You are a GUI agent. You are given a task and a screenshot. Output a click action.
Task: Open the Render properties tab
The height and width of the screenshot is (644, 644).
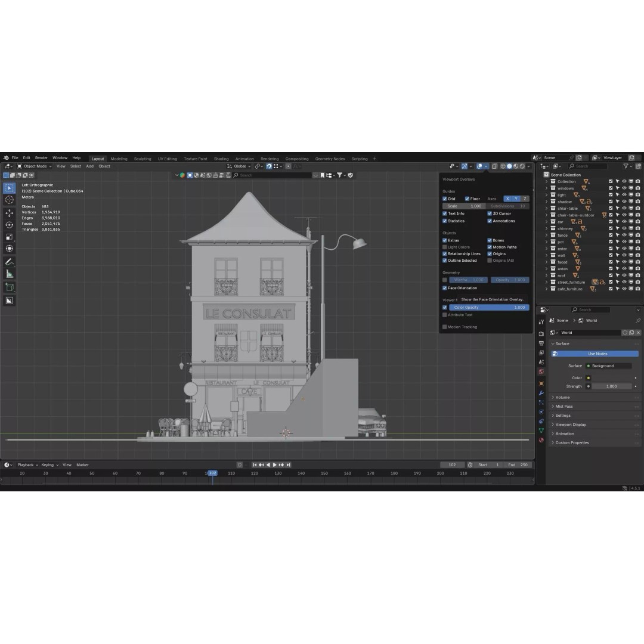pos(541,334)
